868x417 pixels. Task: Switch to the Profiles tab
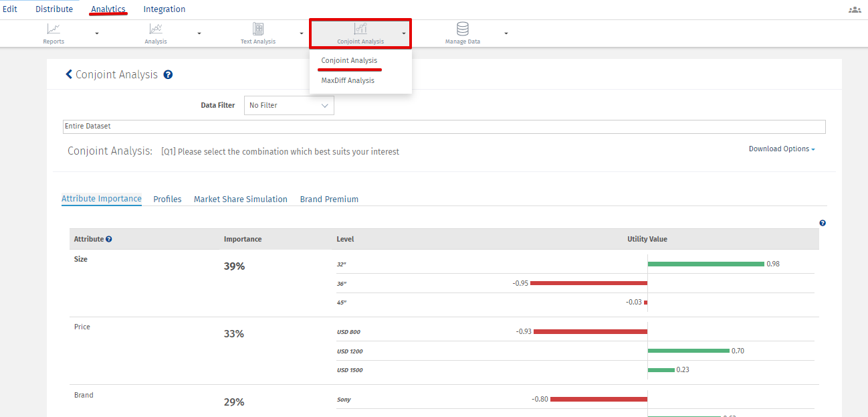(x=167, y=199)
